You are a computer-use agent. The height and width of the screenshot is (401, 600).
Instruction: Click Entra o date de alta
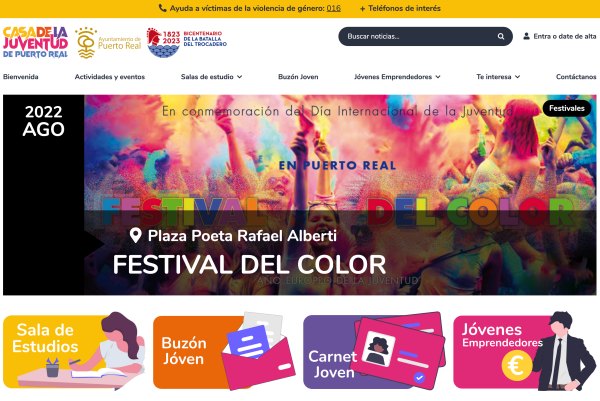click(x=565, y=36)
